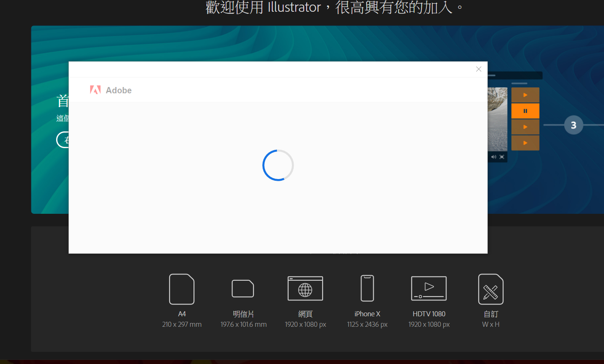Click the 'W x H' custom size text
The height and width of the screenshot is (364, 604).
pos(491,324)
